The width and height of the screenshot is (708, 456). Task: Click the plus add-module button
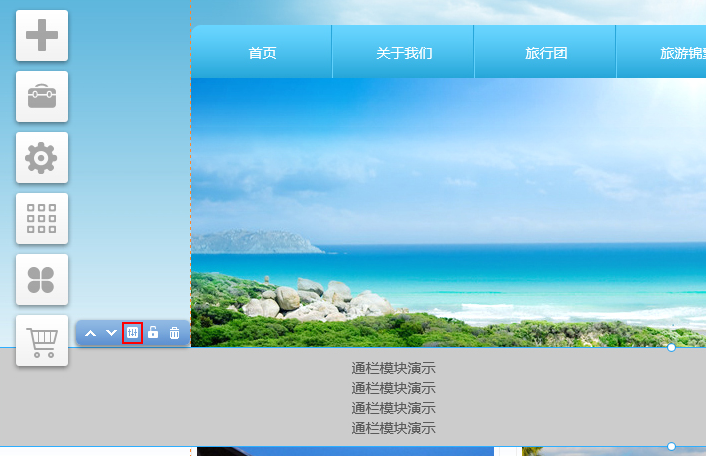[x=42, y=36]
